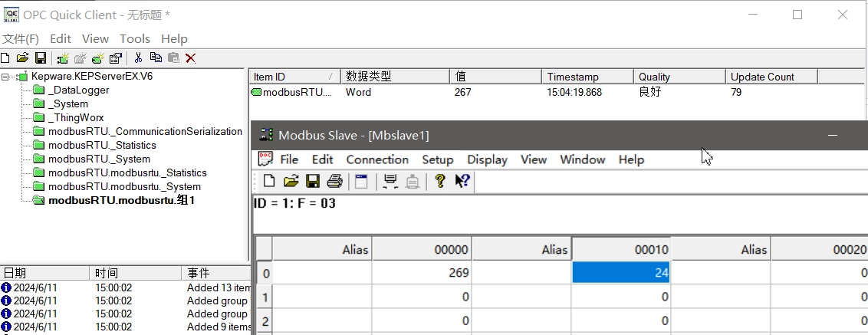Viewport: 868px width, 335px height.
Task: Open the Connection menu in Modbus Slave
Action: [377, 159]
